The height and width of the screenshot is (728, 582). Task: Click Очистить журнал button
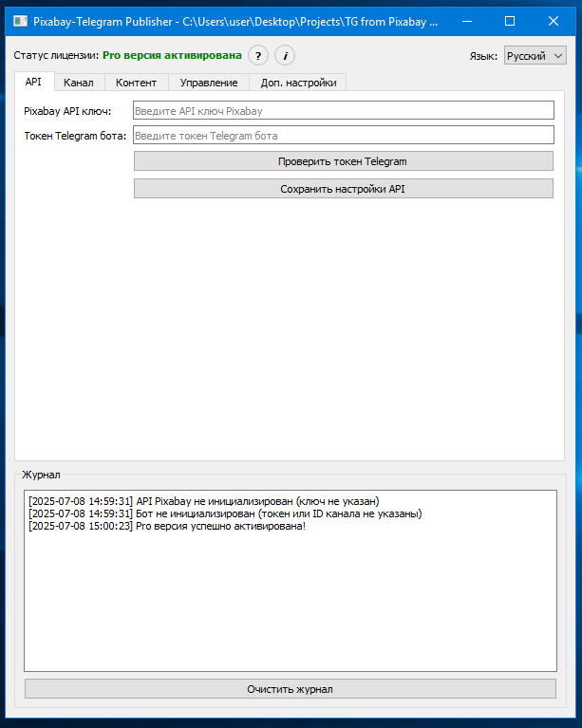[x=291, y=688]
